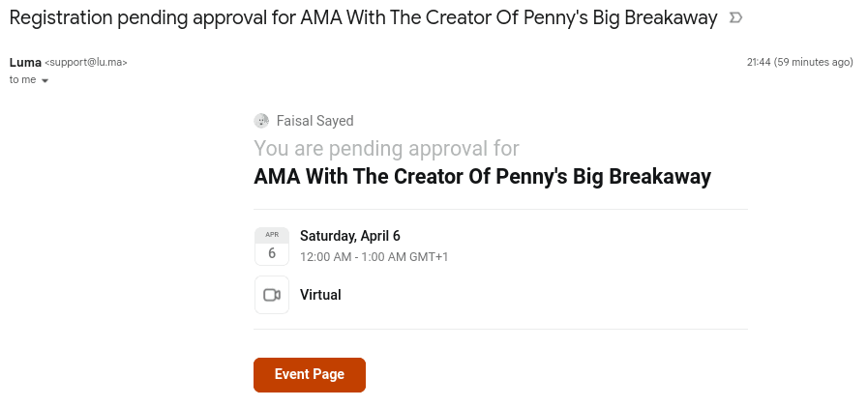Click the 21:44 email timestamp
868x407 pixels.
tap(759, 62)
